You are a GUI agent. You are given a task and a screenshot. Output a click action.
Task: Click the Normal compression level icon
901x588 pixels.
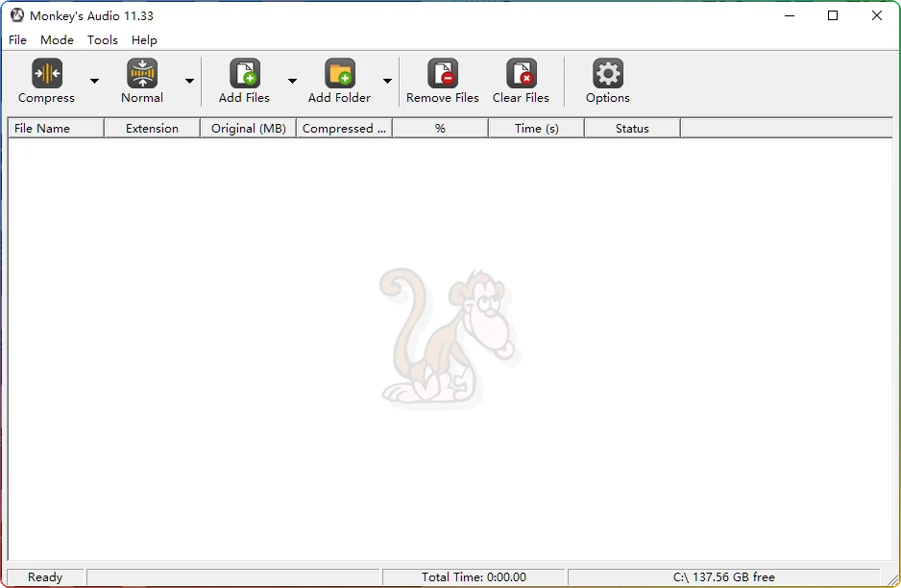coord(142,73)
